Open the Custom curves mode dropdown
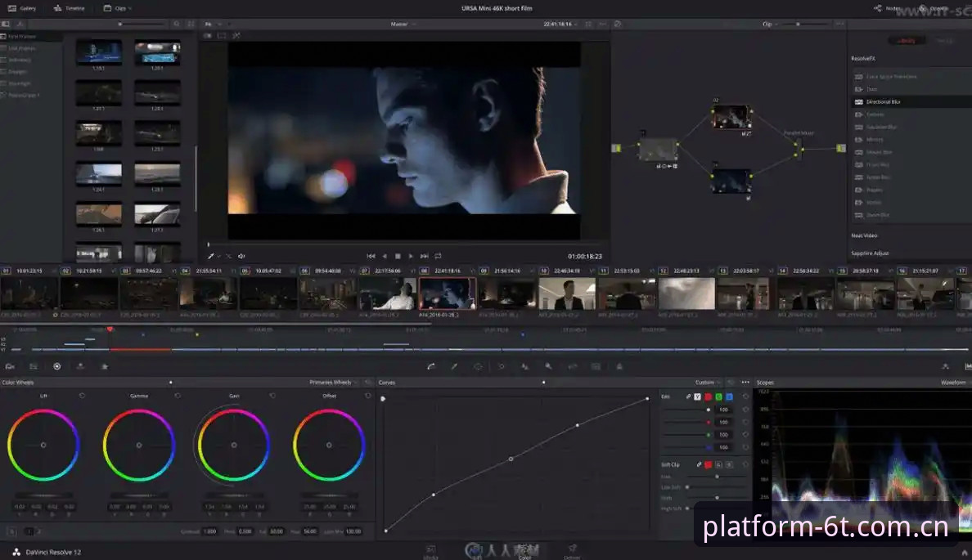Viewport: 972px width, 560px height. click(707, 383)
